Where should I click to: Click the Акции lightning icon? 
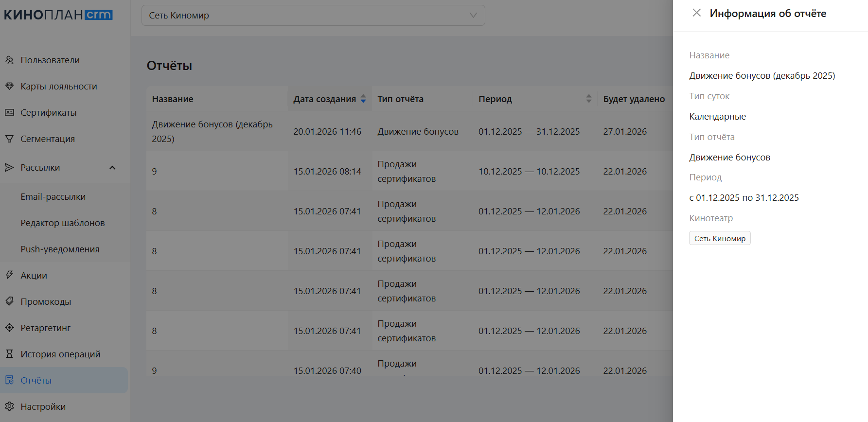pyautogui.click(x=9, y=275)
